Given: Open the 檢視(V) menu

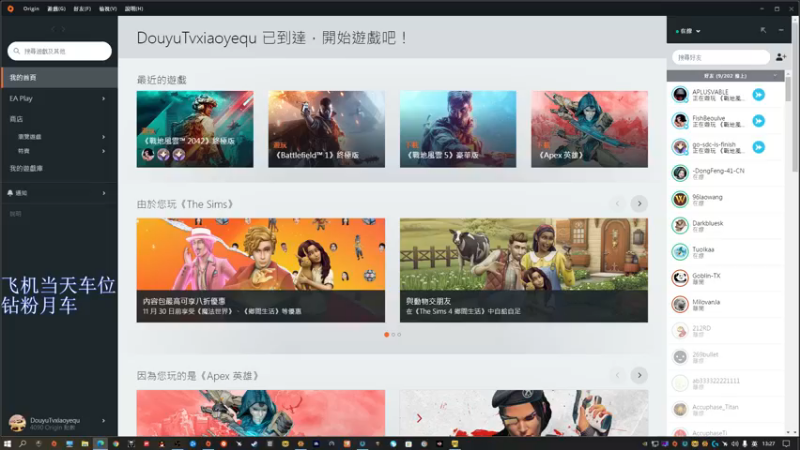Looking at the screenshot, I should coord(108,9).
